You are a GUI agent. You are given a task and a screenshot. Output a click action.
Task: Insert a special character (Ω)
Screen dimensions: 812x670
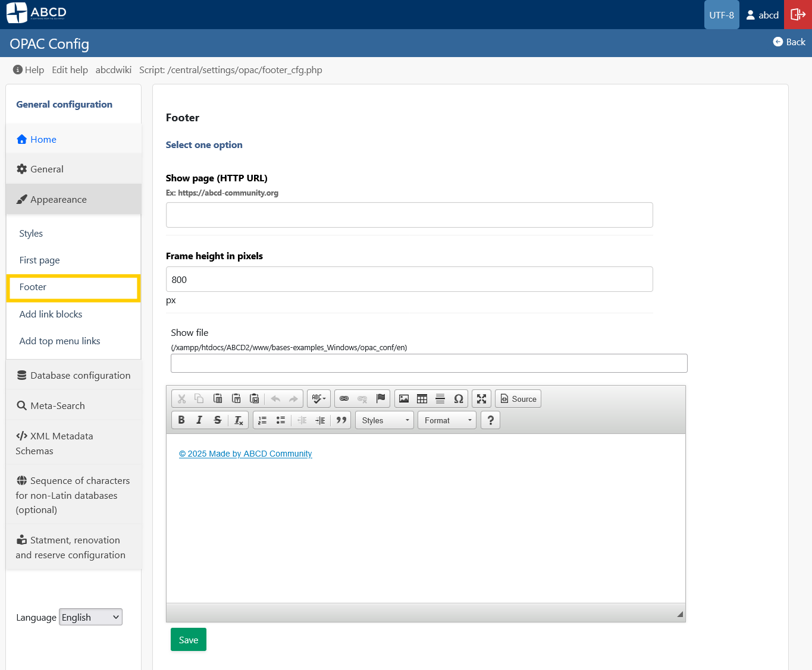click(459, 398)
